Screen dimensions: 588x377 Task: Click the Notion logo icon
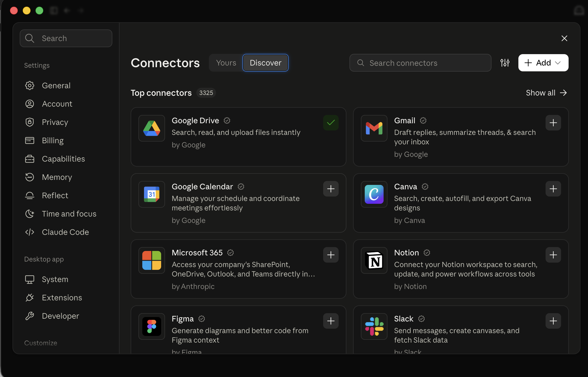[x=374, y=260]
